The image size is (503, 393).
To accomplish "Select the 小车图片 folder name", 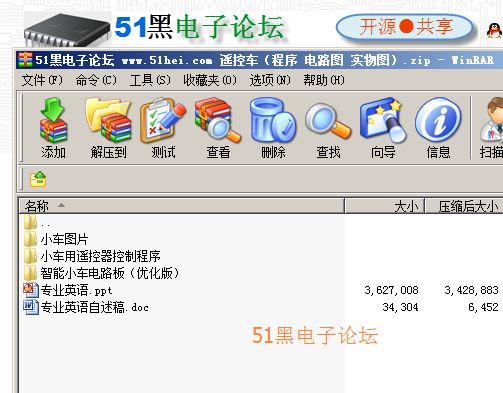I will [x=65, y=239].
